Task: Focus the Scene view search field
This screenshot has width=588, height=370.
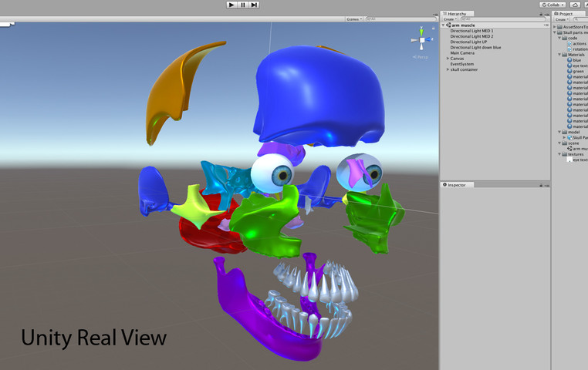Action: point(401,18)
